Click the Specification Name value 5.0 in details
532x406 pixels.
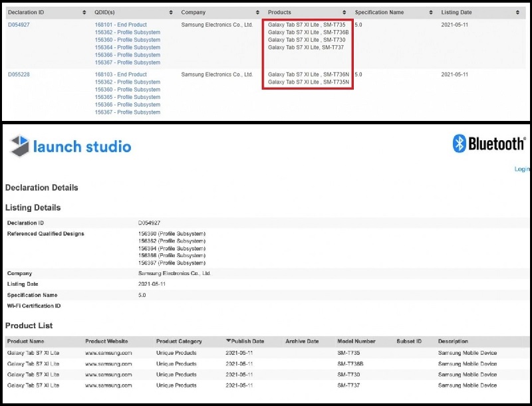[142, 295]
